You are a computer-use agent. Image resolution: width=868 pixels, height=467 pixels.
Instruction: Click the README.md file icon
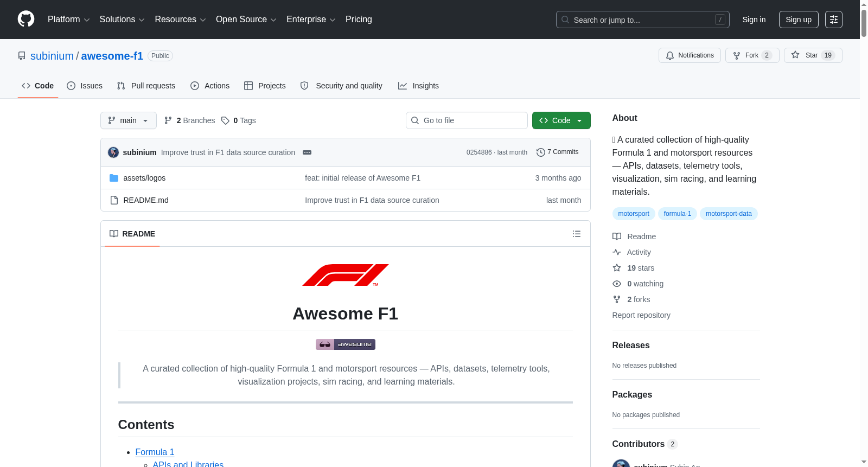click(x=114, y=200)
